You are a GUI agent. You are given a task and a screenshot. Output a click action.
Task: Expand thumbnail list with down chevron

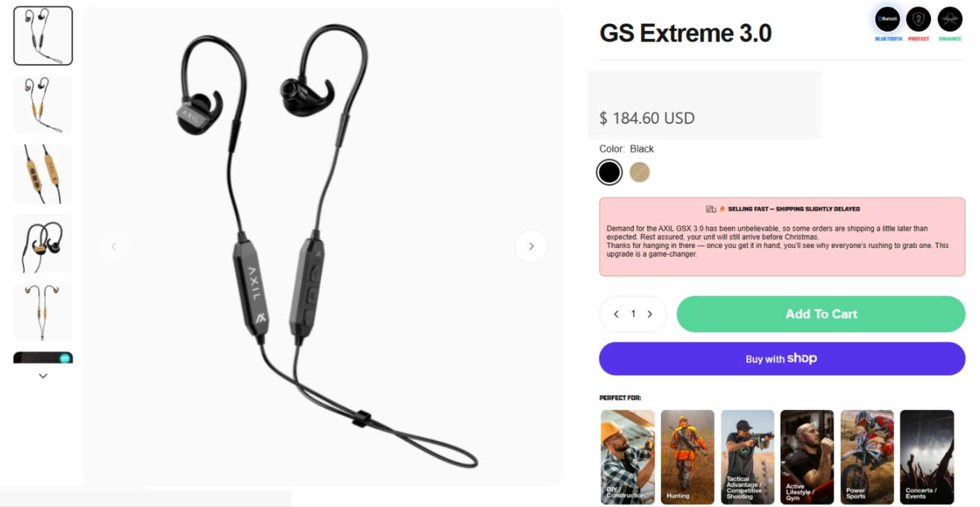pyautogui.click(x=43, y=375)
